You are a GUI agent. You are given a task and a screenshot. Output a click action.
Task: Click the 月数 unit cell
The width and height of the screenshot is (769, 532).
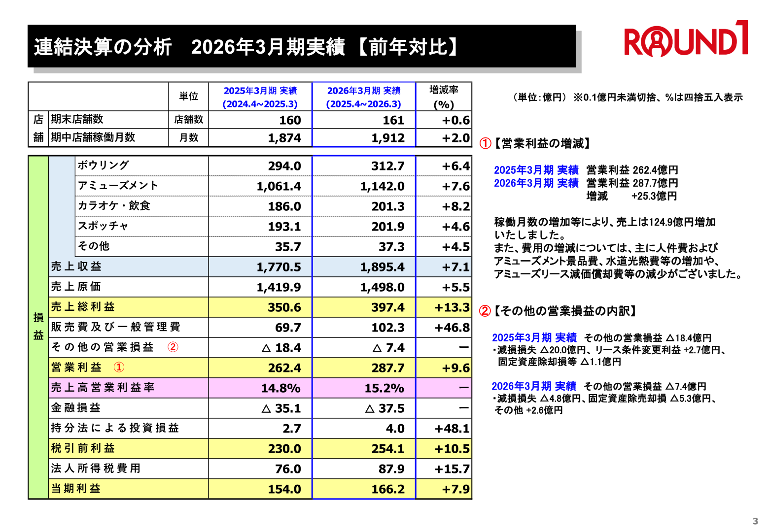point(189,138)
